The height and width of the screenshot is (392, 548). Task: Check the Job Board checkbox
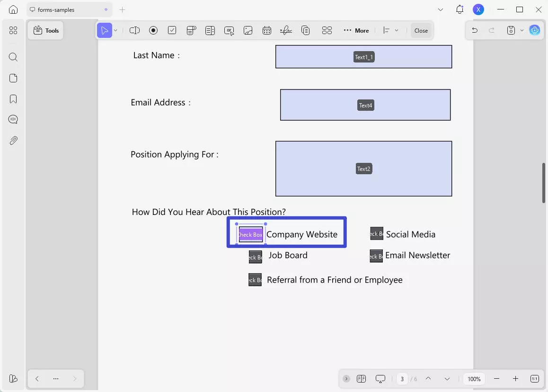(x=255, y=257)
